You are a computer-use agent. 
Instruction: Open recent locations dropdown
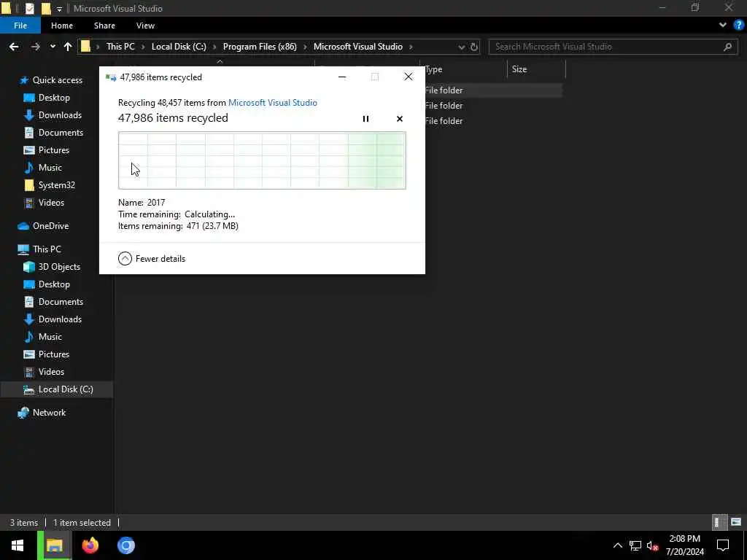(x=53, y=47)
